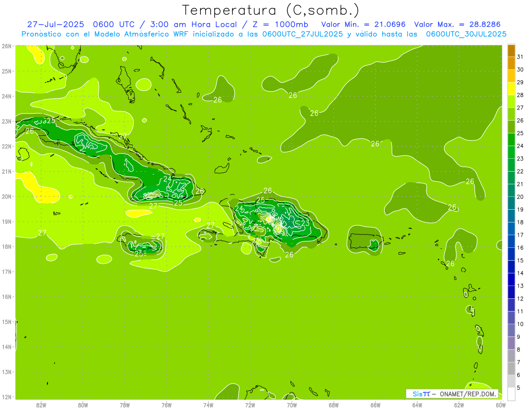
Task: Click the color scale label 29
Action: (x=520, y=82)
